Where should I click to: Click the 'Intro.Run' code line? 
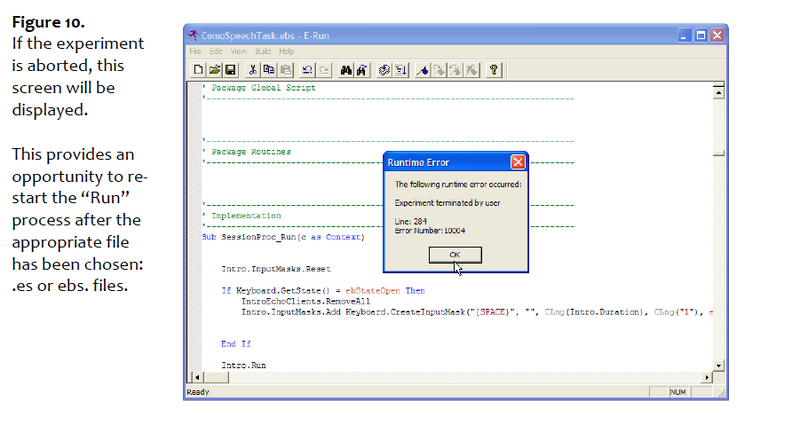coord(244,365)
